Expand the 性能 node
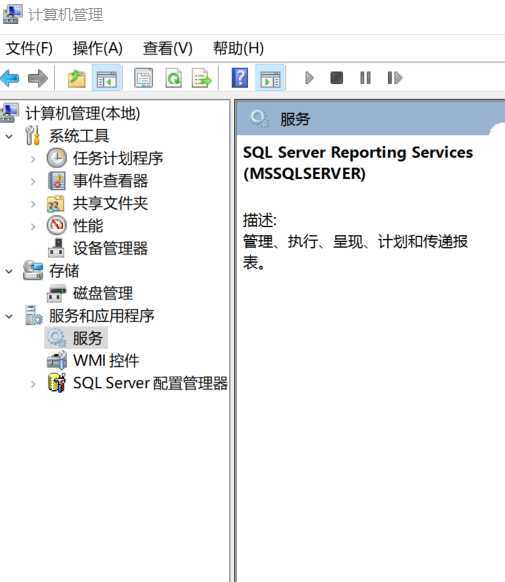The image size is (505, 582). click(x=33, y=226)
